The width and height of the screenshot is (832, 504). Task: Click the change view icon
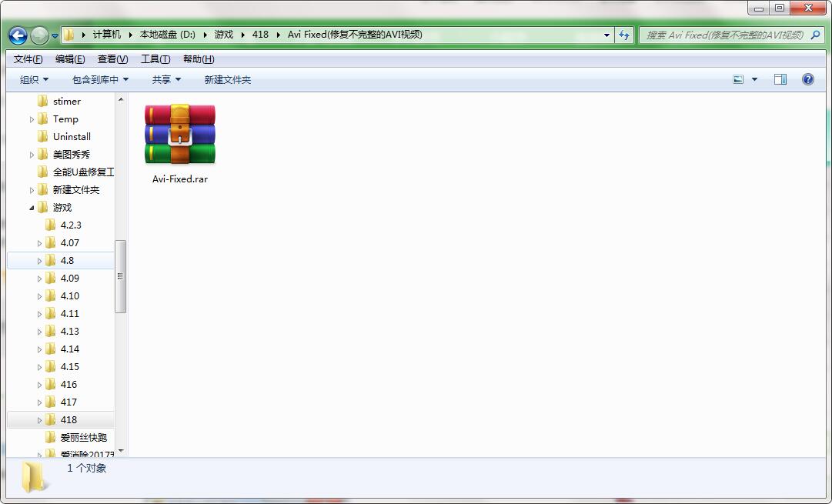click(738, 79)
